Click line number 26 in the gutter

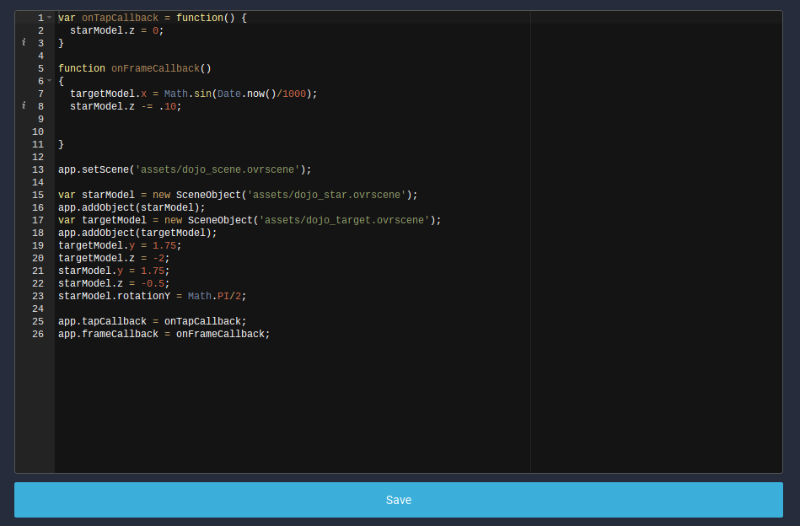click(x=38, y=333)
